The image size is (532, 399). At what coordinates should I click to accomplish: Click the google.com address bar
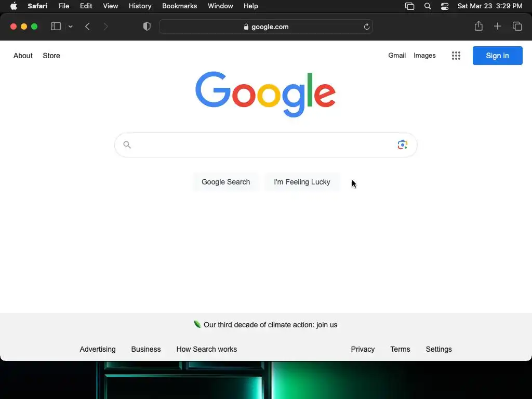coord(266,26)
